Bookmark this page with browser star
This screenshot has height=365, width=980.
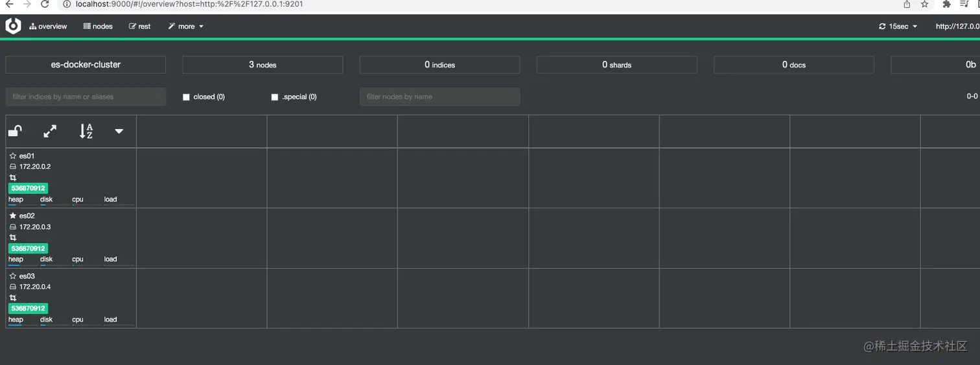click(925, 4)
